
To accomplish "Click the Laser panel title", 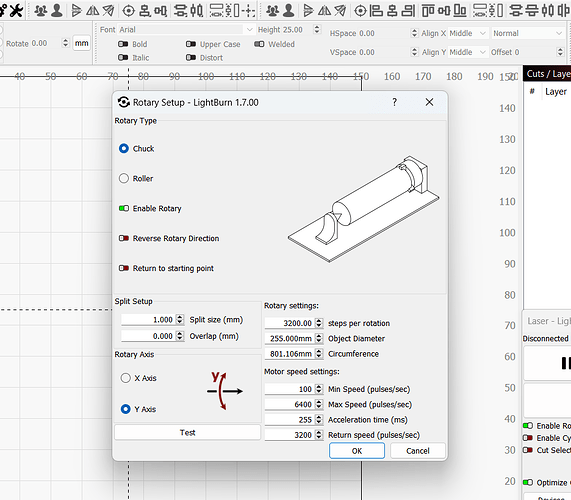I will (x=548, y=321).
